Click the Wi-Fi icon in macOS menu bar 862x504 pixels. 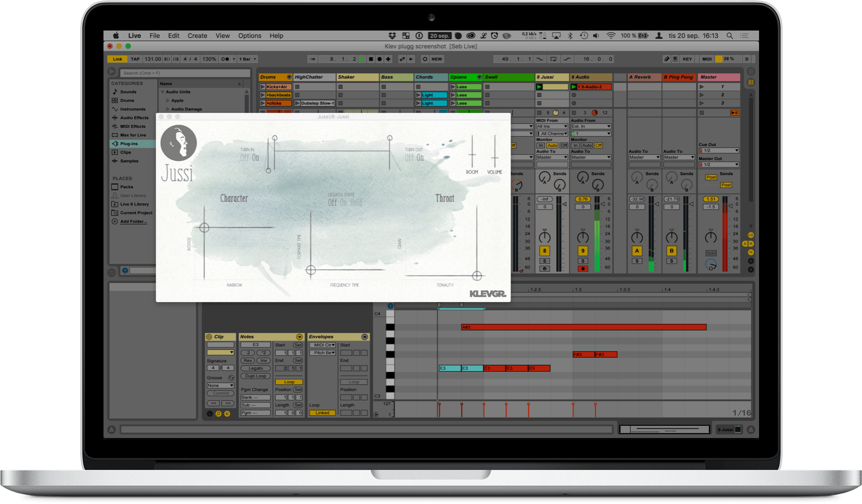(x=611, y=36)
